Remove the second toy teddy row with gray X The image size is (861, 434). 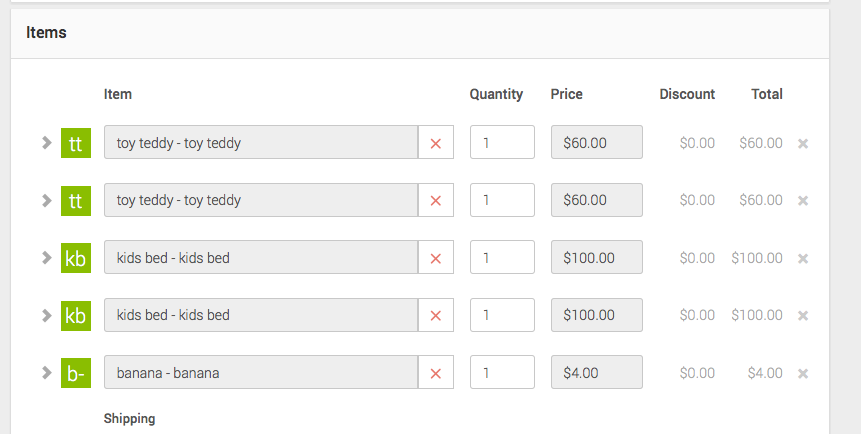click(803, 200)
